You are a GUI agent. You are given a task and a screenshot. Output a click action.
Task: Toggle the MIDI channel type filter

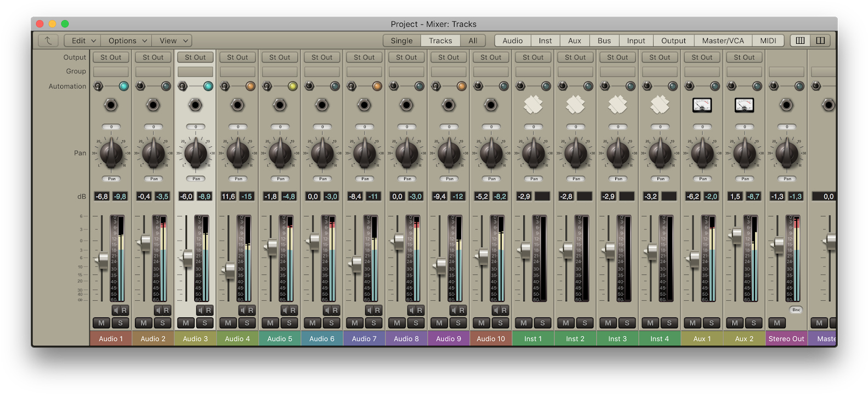[x=768, y=41]
